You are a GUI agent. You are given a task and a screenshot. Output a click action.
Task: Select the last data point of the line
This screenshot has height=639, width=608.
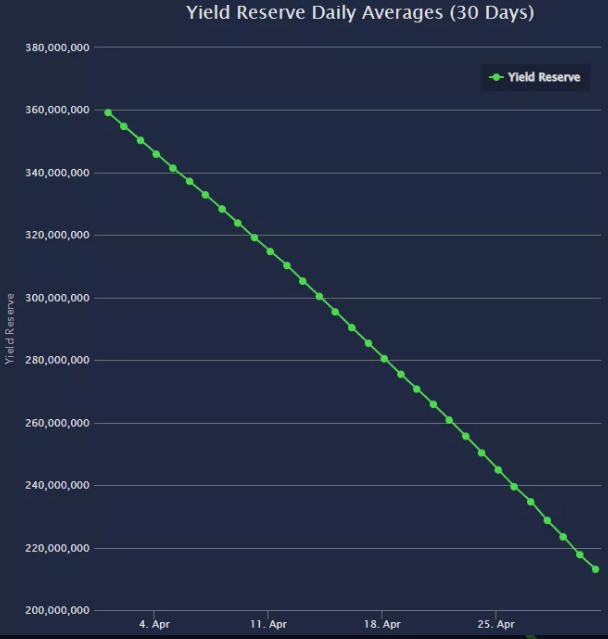coord(596,569)
